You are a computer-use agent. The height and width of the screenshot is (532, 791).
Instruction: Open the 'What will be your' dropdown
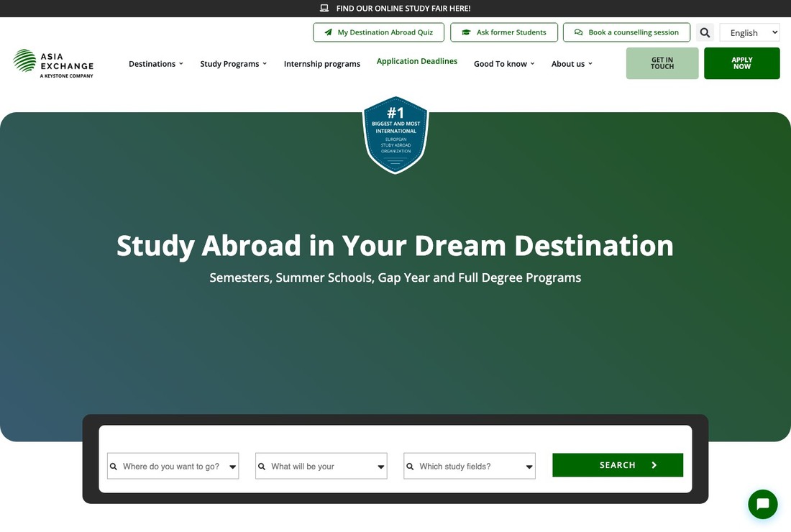(321, 466)
